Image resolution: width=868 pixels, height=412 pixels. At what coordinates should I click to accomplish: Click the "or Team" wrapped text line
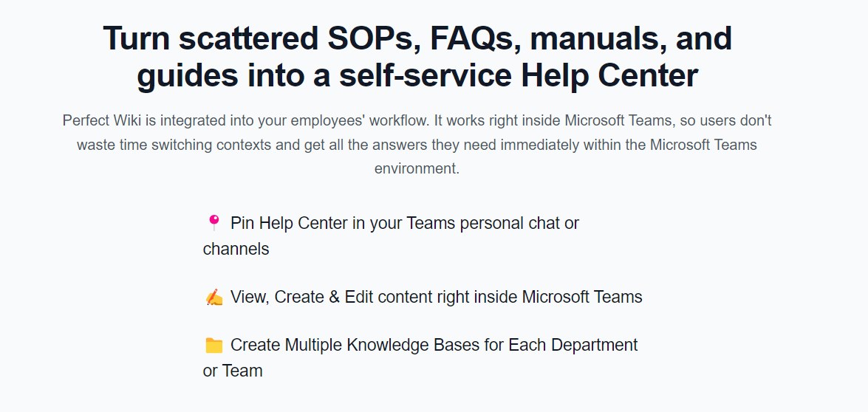pos(233,371)
